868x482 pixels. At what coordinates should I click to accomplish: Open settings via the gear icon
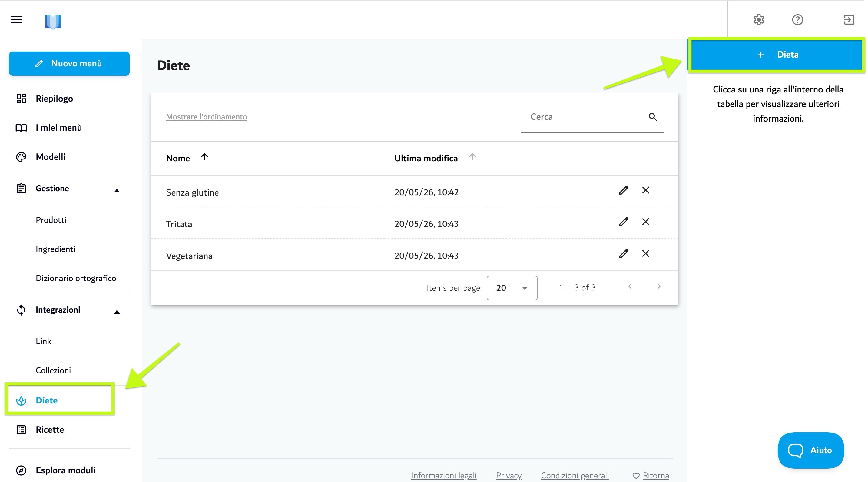pos(759,20)
